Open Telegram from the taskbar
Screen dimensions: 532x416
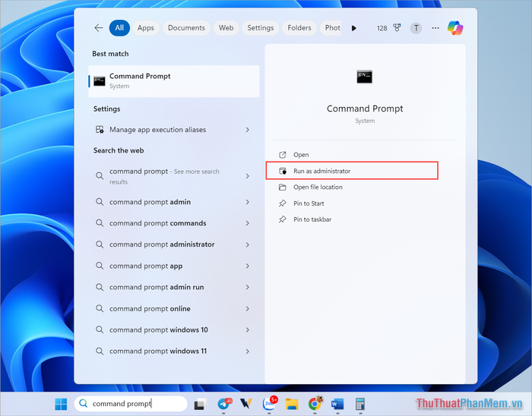point(224,404)
